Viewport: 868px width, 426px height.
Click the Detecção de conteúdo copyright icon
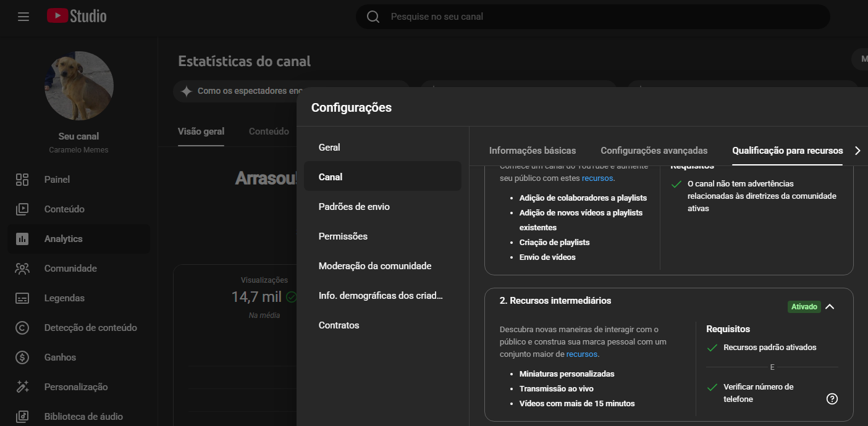coord(22,328)
